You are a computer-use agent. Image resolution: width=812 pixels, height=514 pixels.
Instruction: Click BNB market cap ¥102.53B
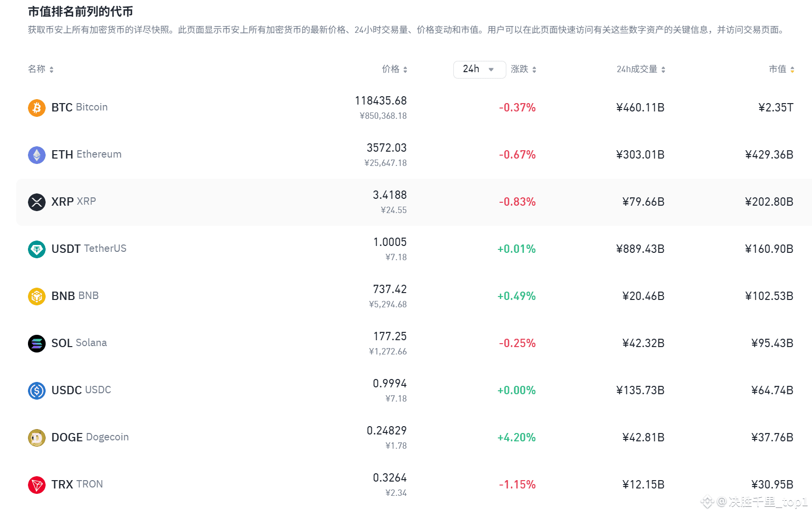click(769, 296)
